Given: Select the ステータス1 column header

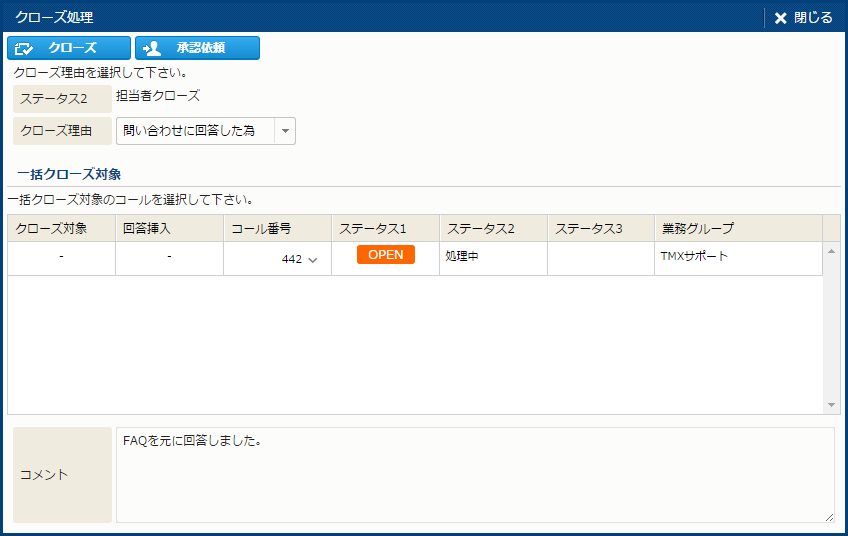Looking at the screenshot, I should click(x=385, y=228).
